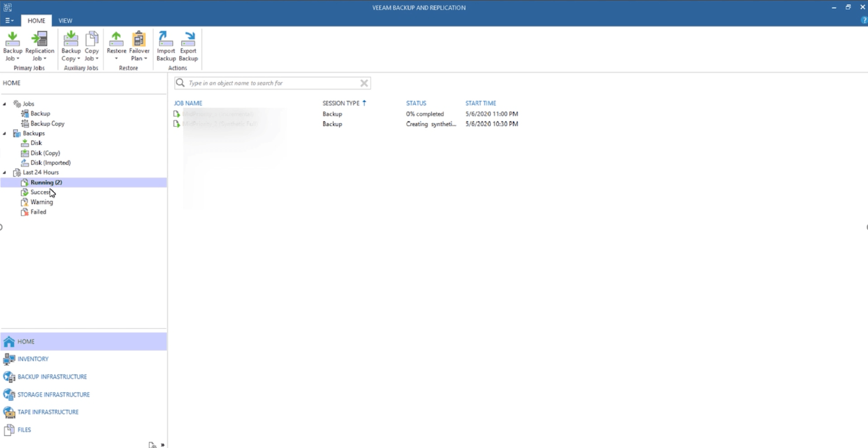Screen dimensions: 868x448
Task: Select Disk (Imported) under Backups
Action: 46,163
